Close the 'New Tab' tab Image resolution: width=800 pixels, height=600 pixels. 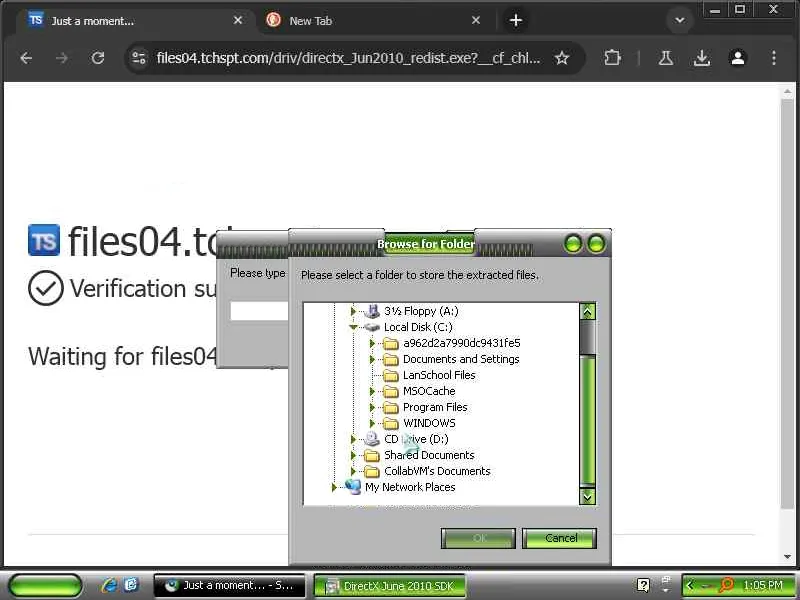(x=476, y=20)
